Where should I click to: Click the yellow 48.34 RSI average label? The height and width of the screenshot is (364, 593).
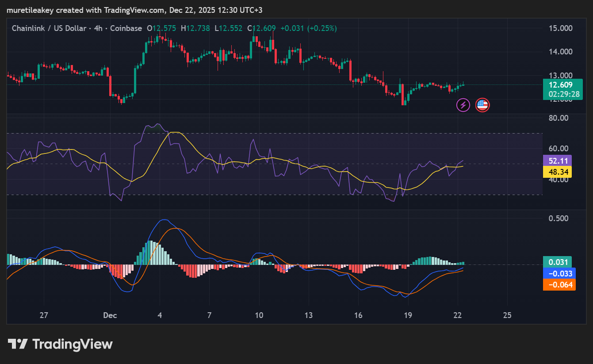557,172
